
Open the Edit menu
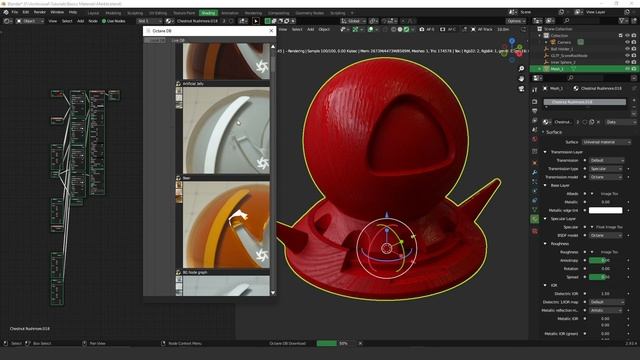pyautogui.click(x=26, y=12)
